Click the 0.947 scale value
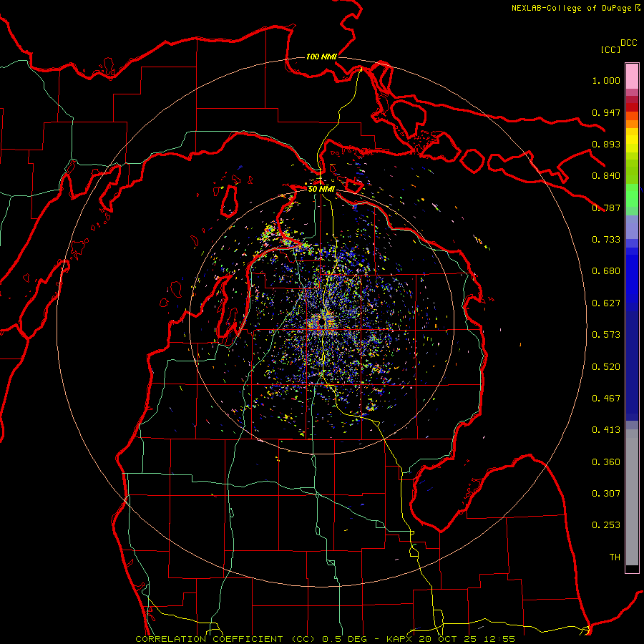The width and height of the screenshot is (644, 644). [606, 112]
